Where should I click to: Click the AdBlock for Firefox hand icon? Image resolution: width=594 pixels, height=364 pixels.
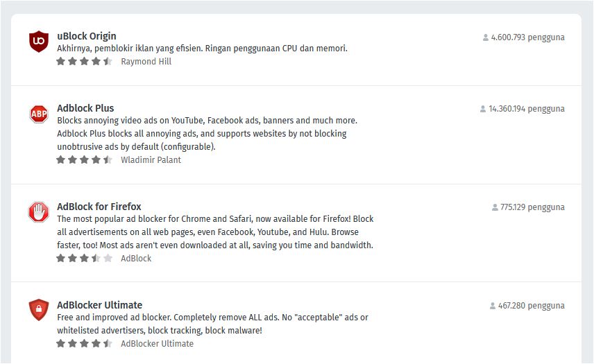click(x=39, y=212)
